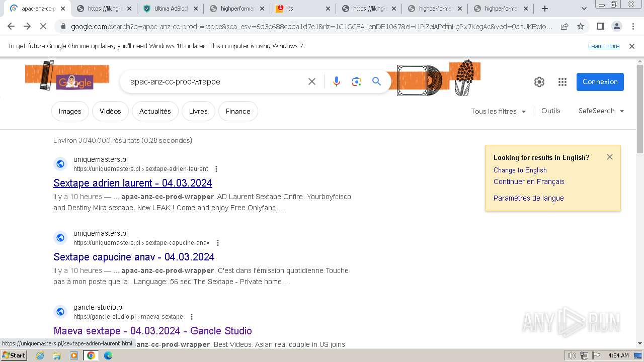Open the Outils search tools
Screen dimensions: 644x362
tap(551, 111)
